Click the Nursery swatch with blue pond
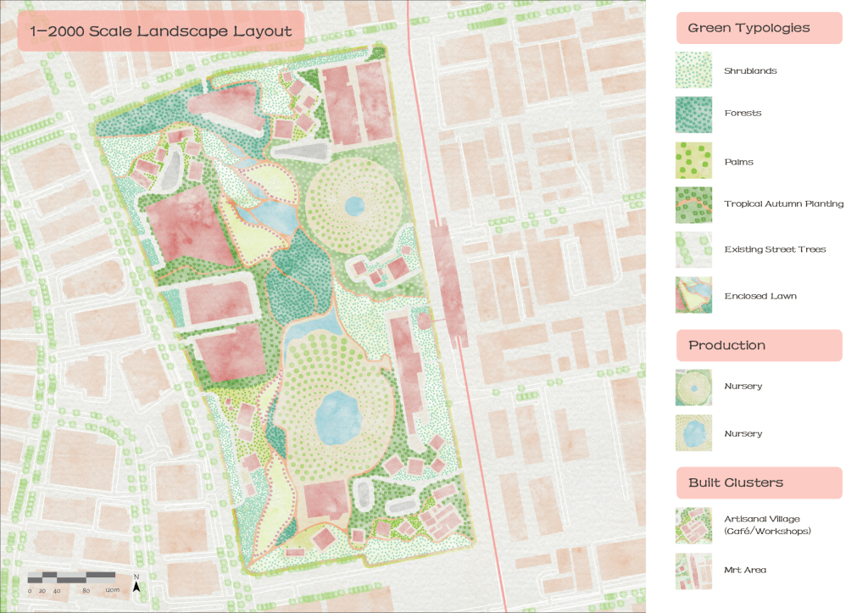Screen dimensions: 868x613 coord(693,433)
